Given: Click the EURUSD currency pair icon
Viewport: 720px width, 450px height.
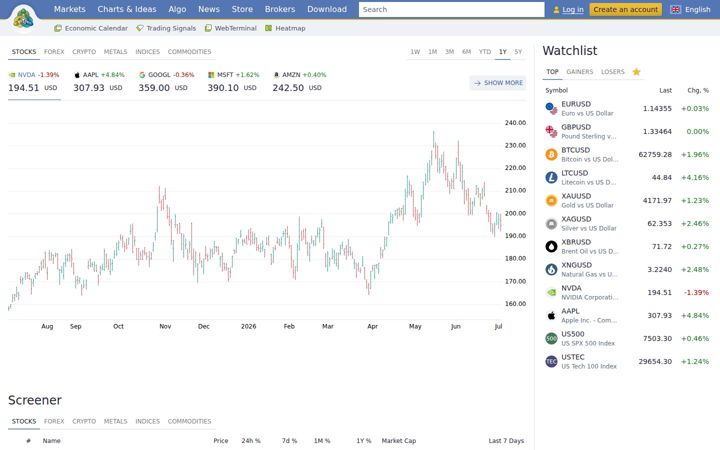Looking at the screenshot, I should pos(551,108).
